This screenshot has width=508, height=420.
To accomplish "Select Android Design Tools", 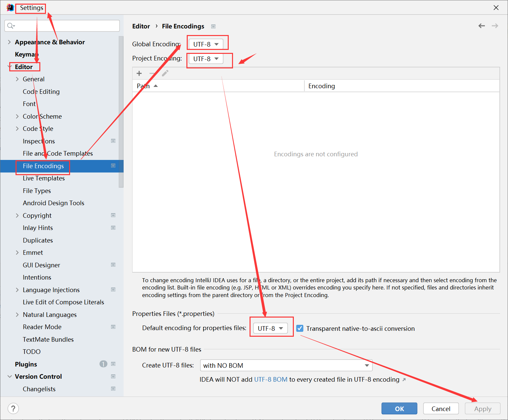I will point(54,203).
